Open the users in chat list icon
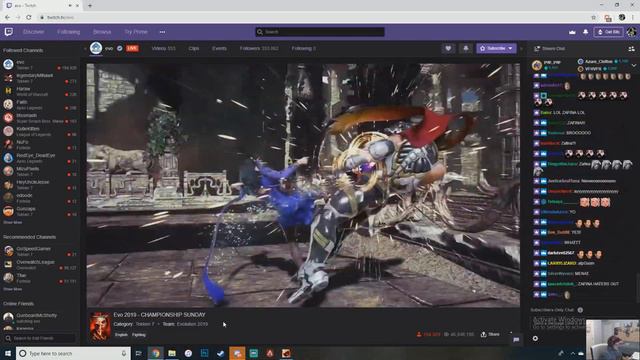The width and height of the screenshot is (640, 360). coord(631,49)
